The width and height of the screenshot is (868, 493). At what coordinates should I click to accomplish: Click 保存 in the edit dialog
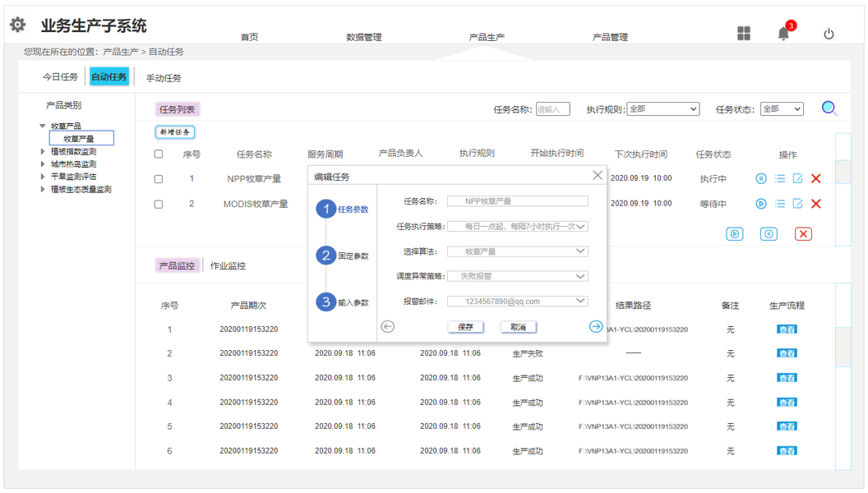click(x=465, y=327)
